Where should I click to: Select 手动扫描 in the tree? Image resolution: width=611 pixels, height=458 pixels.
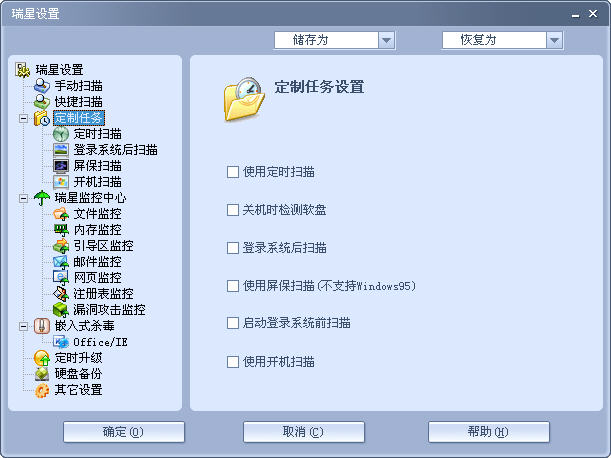click(78, 86)
